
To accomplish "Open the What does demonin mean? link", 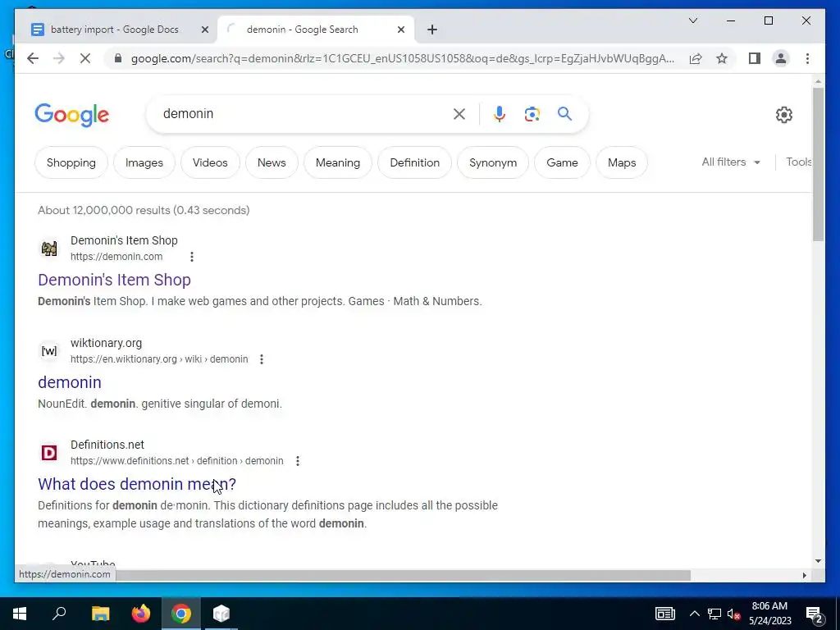I will click(x=137, y=484).
